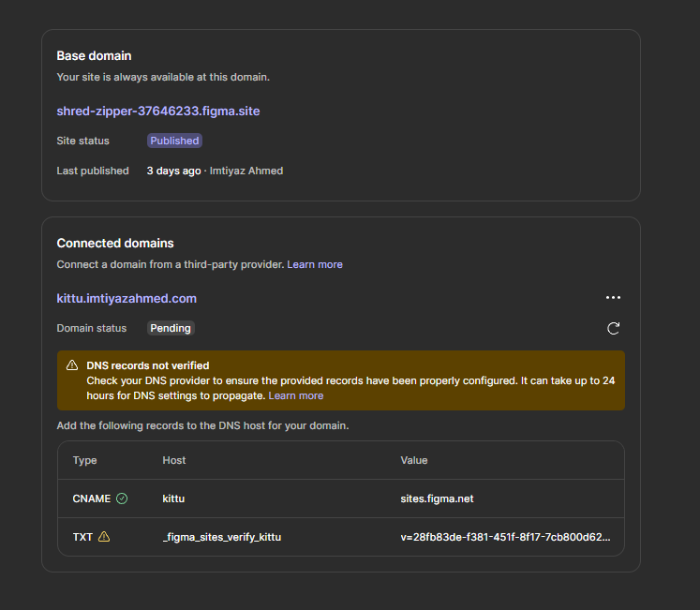700x610 pixels.
Task: Open shred-zipper-37646233.figma.site link
Action: [x=158, y=111]
